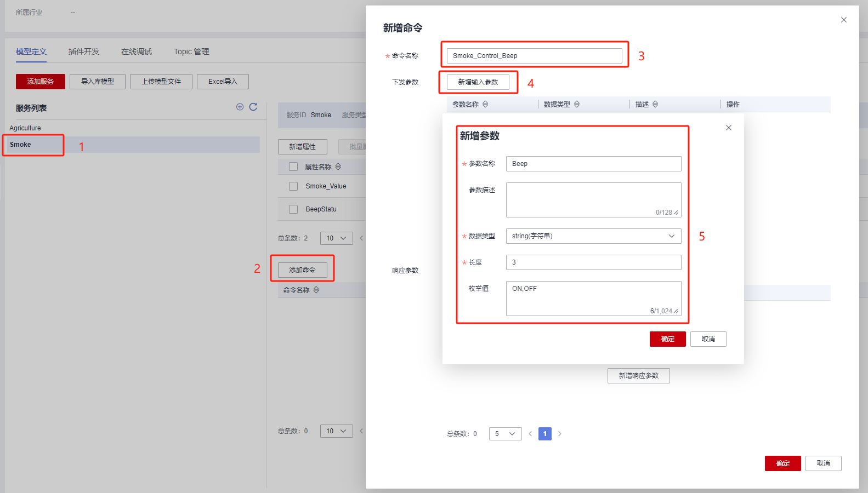Close the 新增命令 panel

(x=843, y=20)
